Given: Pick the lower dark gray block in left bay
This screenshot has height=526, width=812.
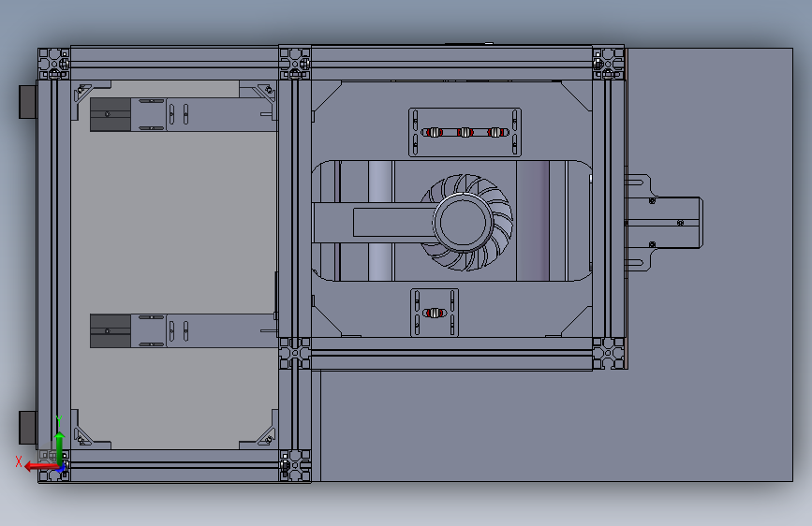Looking at the screenshot, I should point(111,330).
